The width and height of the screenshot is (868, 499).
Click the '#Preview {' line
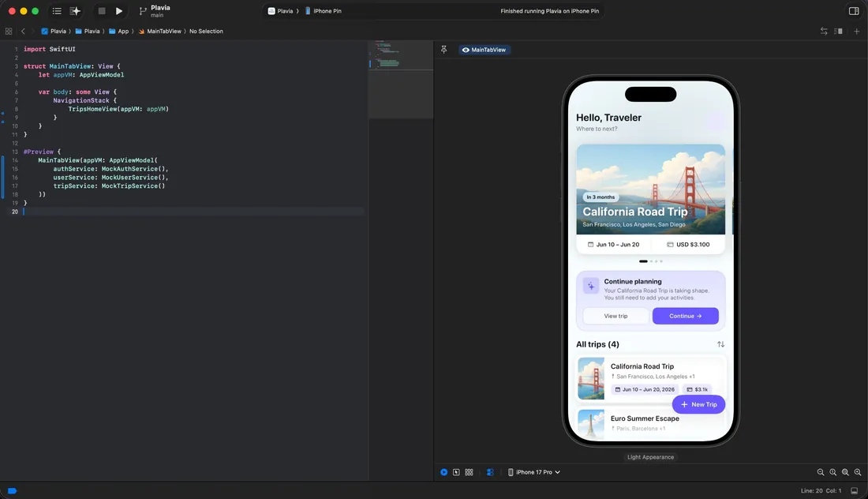click(x=42, y=152)
